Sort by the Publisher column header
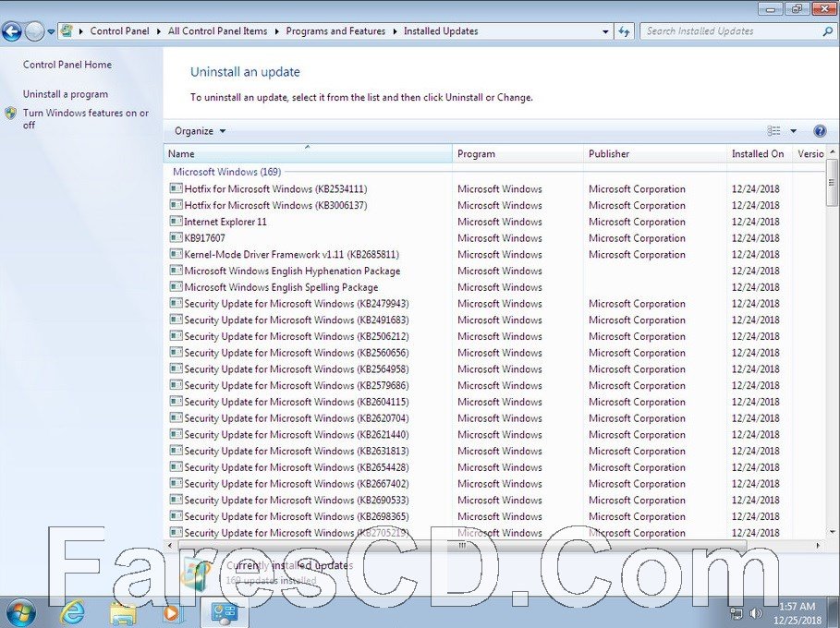 click(x=654, y=153)
